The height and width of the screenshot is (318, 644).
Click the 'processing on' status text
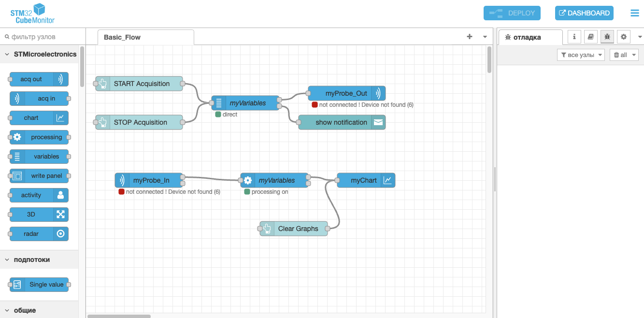point(270,192)
